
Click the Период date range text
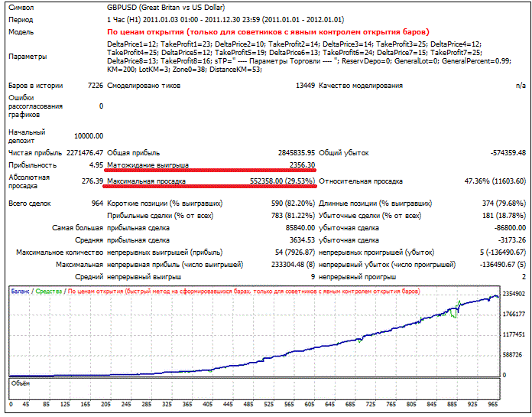coord(225,20)
